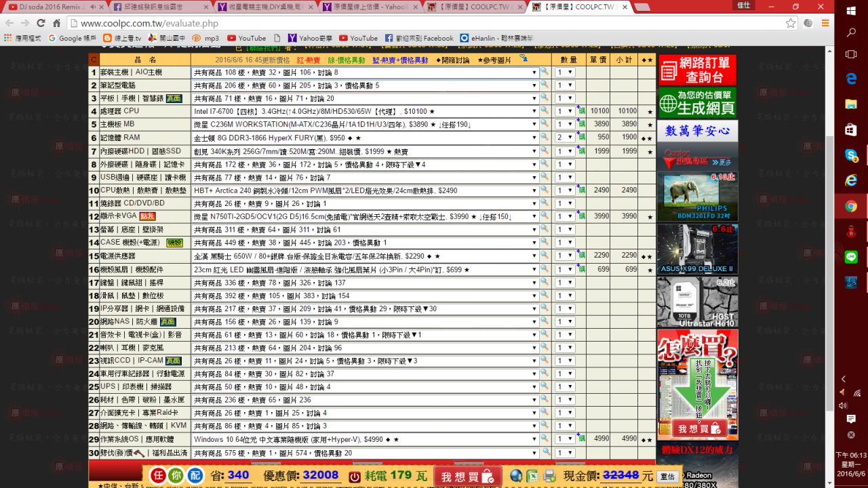The image size is (868, 488).
Task: Click the green 你 circle icon
Action: (x=176, y=476)
